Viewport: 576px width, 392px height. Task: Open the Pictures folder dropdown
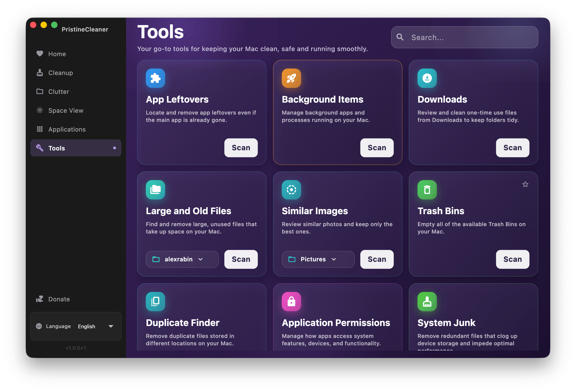pos(318,259)
